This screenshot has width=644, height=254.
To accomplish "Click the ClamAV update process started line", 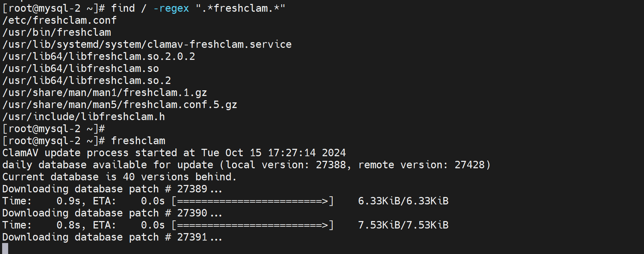I will pyautogui.click(x=174, y=153).
